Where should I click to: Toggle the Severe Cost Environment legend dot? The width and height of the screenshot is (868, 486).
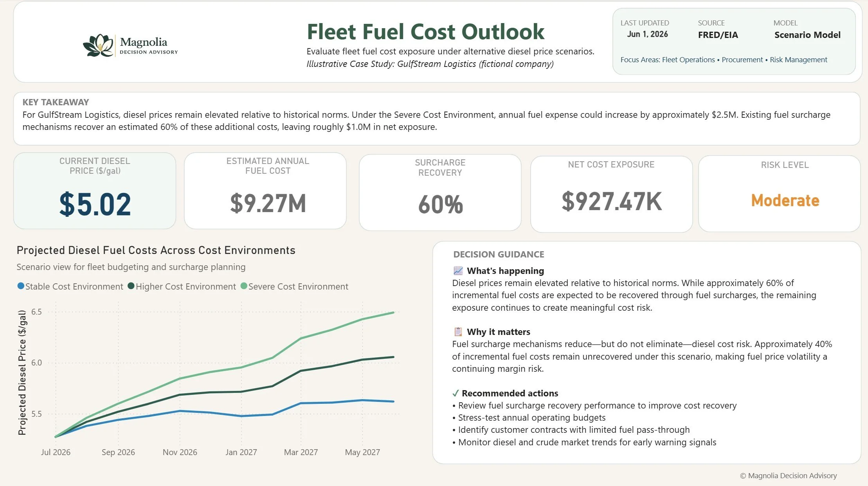tap(244, 286)
